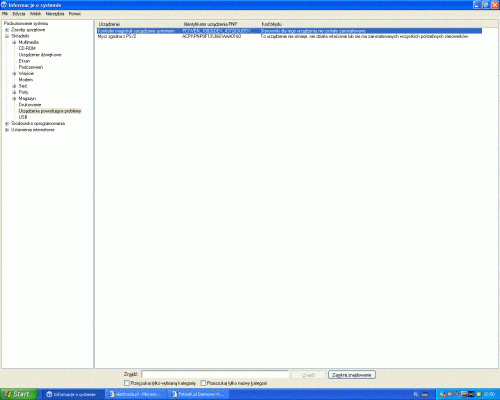Expand the Środowisko oprogramowania node
The image size is (500, 400).
tap(7, 124)
